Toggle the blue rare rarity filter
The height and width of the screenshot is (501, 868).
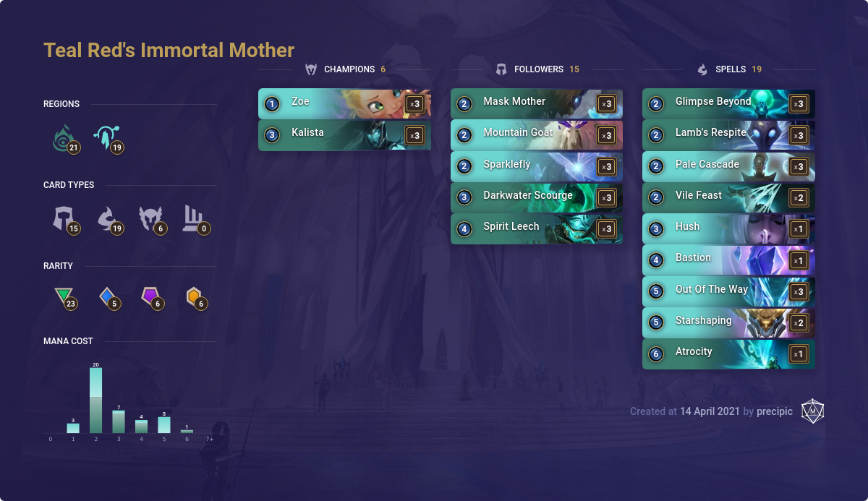[108, 296]
